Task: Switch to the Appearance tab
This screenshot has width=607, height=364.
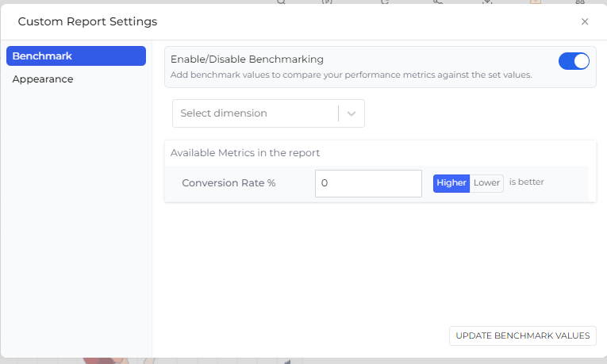Action: pos(43,79)
